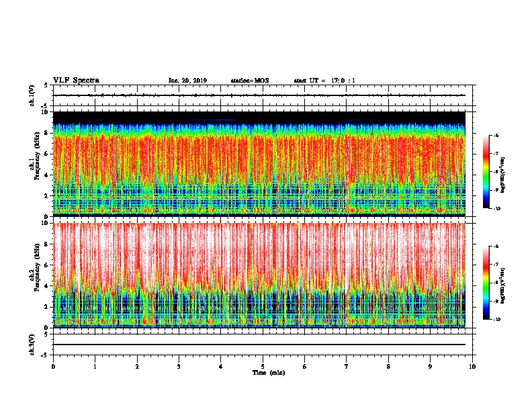The width and height of the screenshot is (532, 411).
Task: Click the ch.2 spectrogram at minute 2
Action: pyautogui.click(x=137, y=275)
